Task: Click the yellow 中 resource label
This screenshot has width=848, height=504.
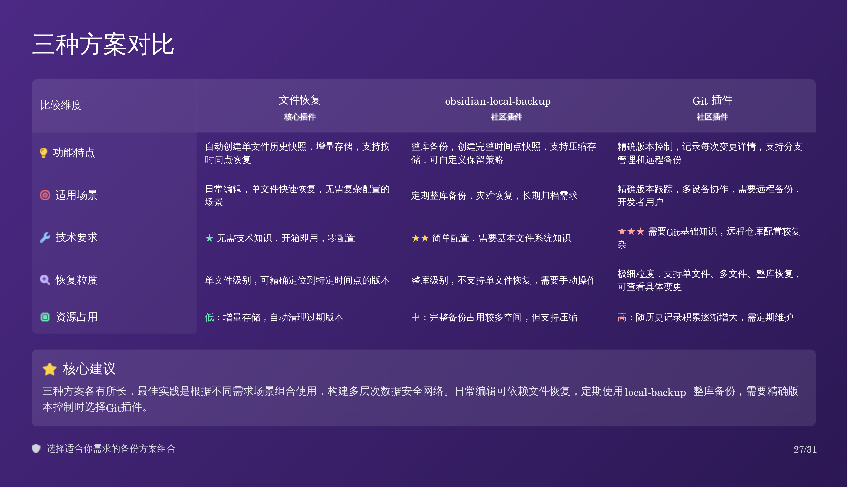Action: click(x=415, y=318)
